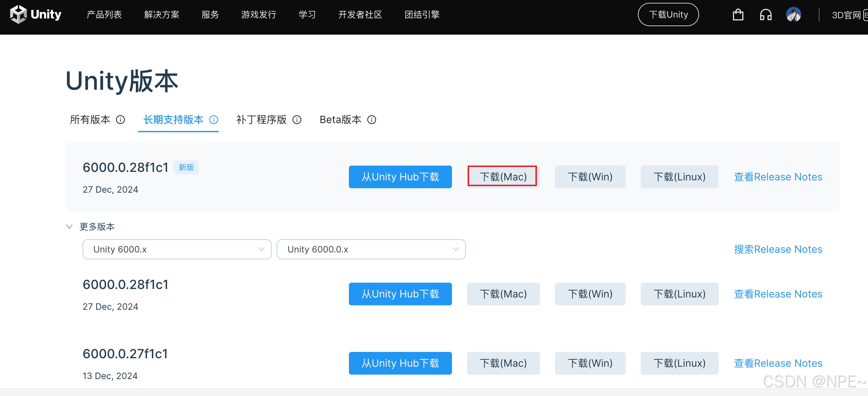This screenshot has width=868, height=396.
Task: Click 下载(Linux) in 27 Dec list row
Action: point(679,294)
